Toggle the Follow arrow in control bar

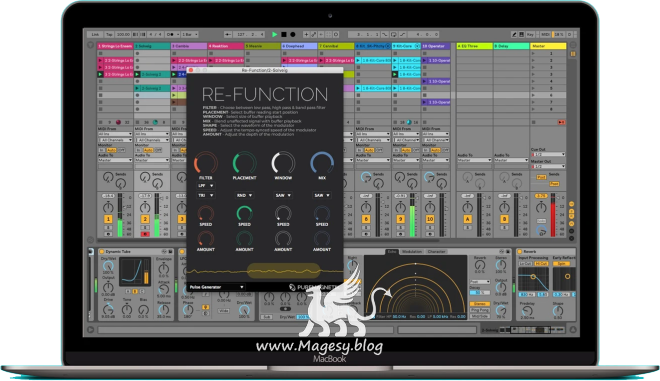point(228,35)
